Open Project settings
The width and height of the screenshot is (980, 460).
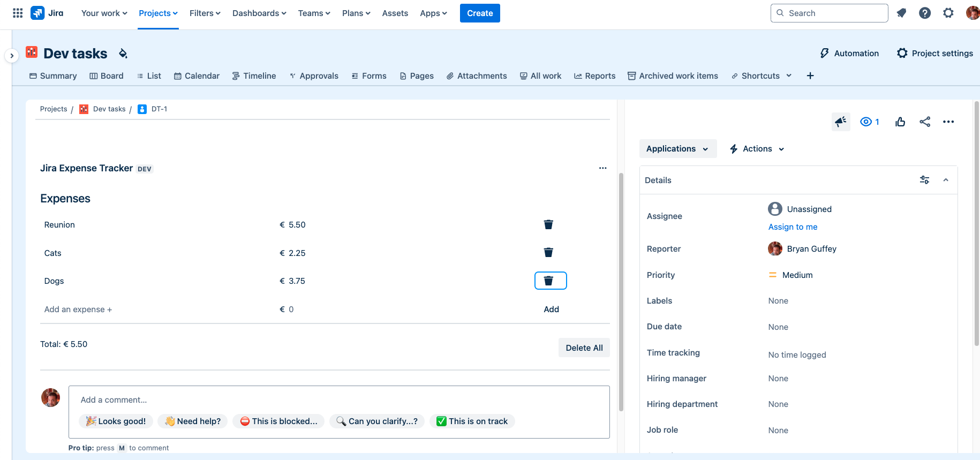tap(935, 53)
